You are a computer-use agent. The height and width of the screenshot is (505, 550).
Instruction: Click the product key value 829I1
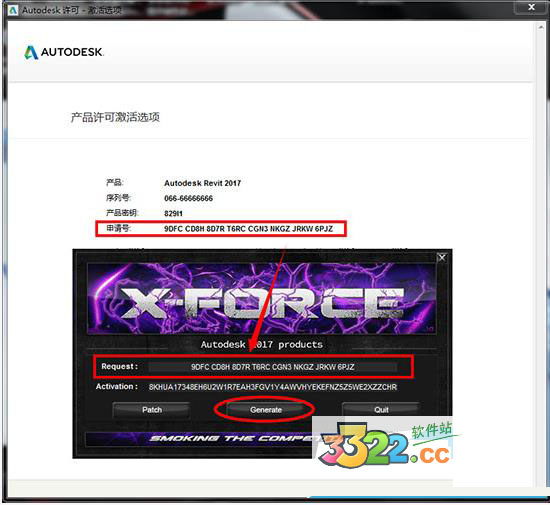tap(173, 214)
